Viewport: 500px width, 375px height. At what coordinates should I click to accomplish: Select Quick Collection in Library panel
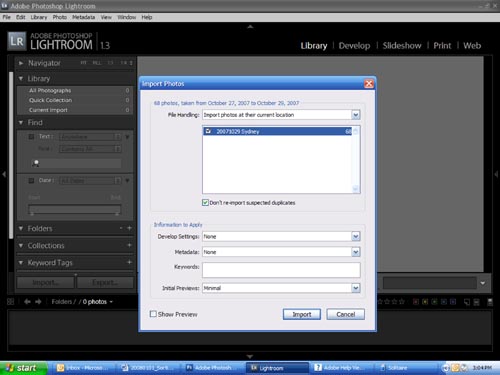tap(75, 100)
